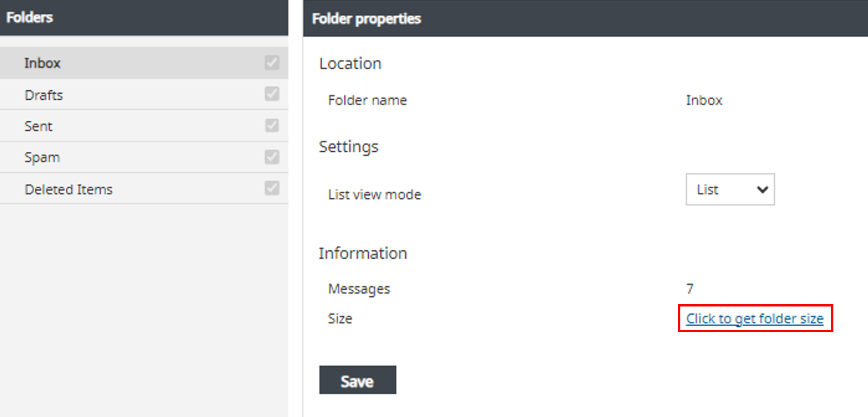The image size is (868, 417).
Task: Click the Folders panel header
Action: [29, 17]
